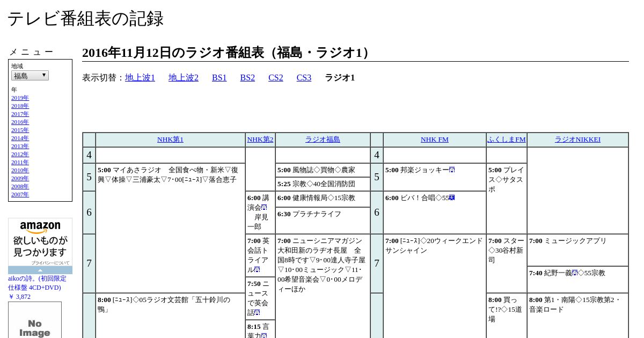Click the 天 icon after ビバ！合唱◇55

tap(452, 197)
